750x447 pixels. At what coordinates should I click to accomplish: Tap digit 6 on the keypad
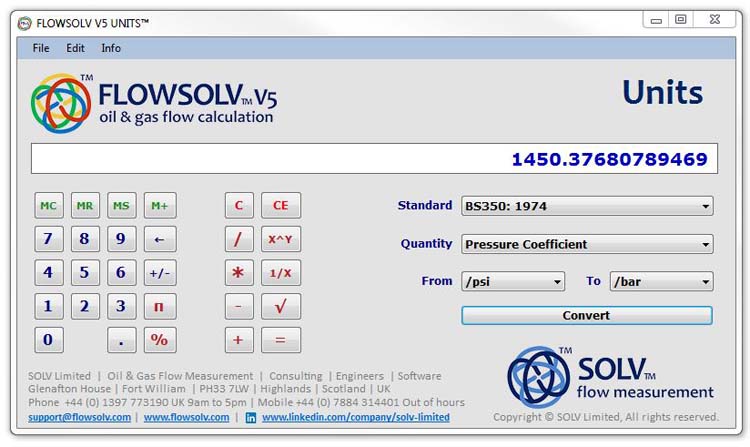click(121, 273)
